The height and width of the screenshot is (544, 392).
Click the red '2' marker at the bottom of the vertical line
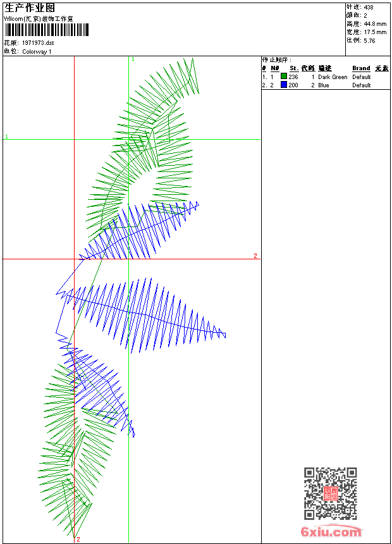point(78,539)
